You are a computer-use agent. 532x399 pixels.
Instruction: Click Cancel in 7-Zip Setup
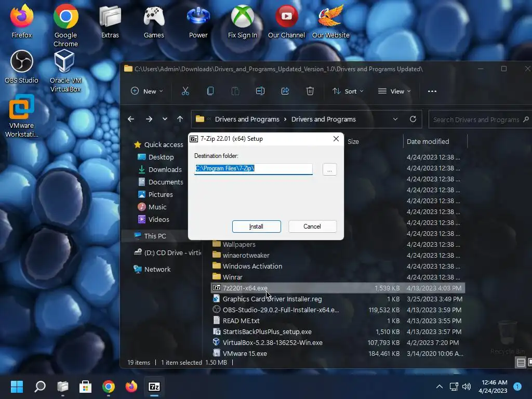312,227
